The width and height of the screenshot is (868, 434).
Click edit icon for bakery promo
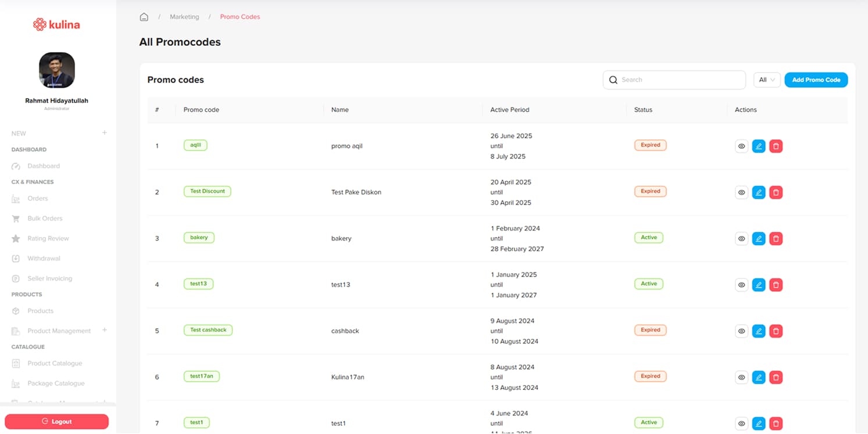(x=758, y=239)
